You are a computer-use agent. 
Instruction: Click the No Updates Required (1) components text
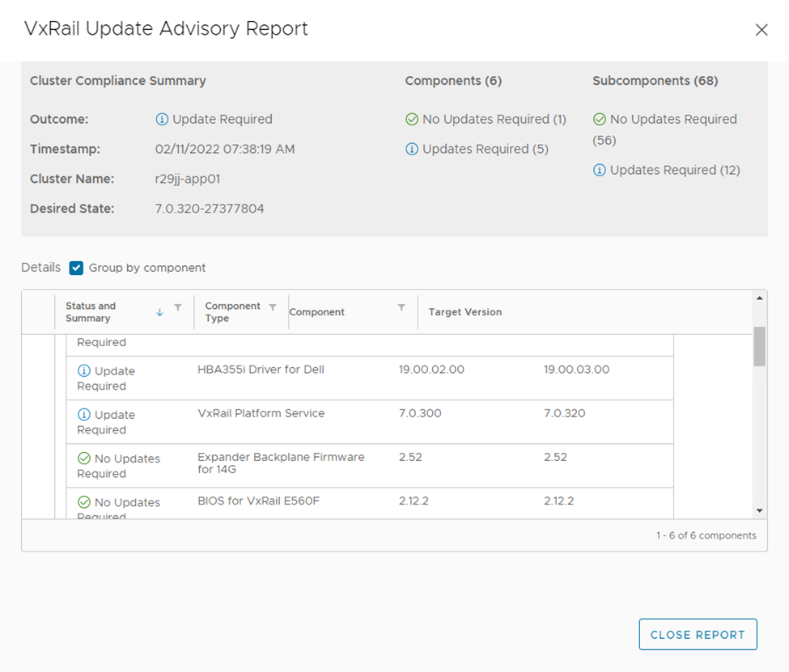click(494, 119)
